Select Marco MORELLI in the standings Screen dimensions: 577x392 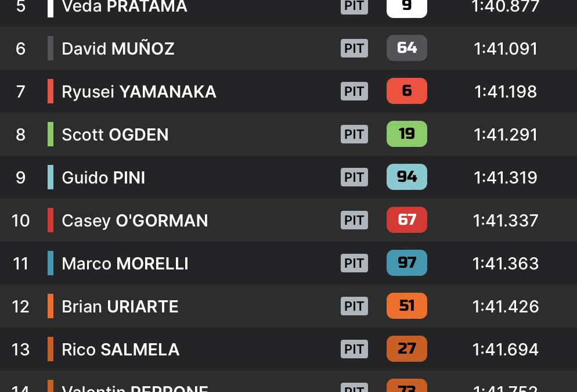point(125,264)
